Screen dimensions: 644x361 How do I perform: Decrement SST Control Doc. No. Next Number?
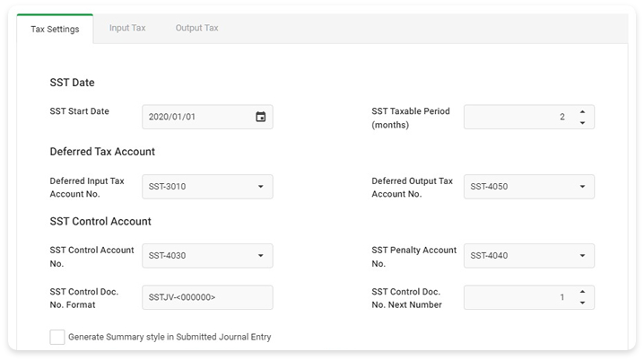(x=582, y=303)
